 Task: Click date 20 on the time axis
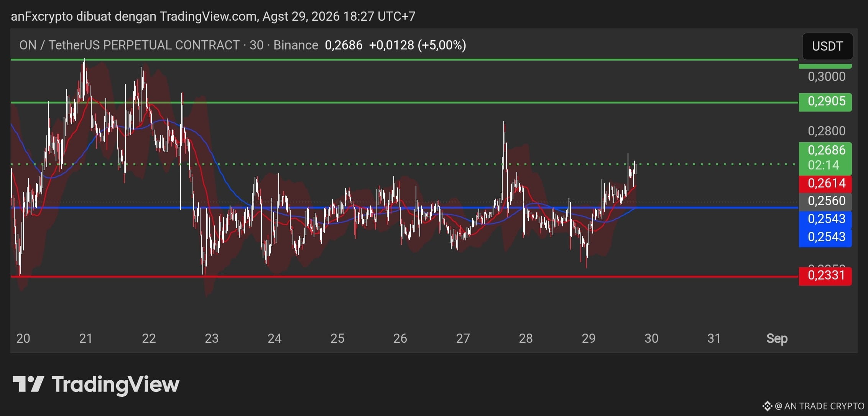click(23, 339)
